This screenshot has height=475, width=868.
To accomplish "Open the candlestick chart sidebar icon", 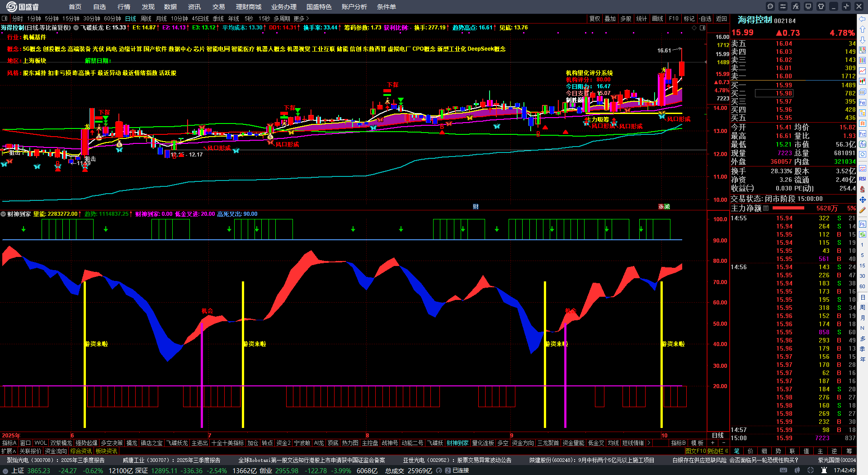I will coord(863,81).
